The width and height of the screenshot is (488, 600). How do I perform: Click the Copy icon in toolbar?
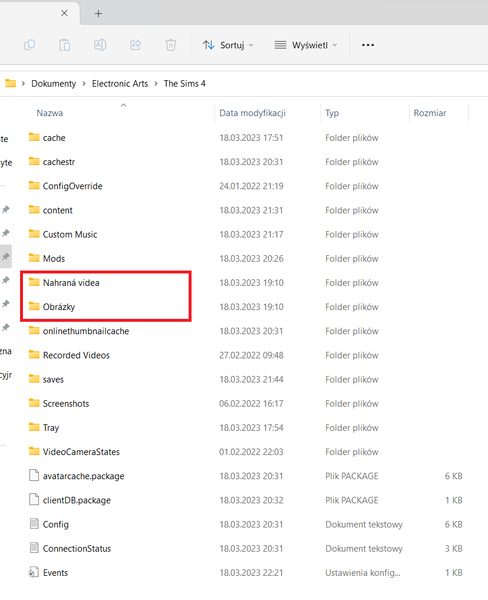[29, 45]
